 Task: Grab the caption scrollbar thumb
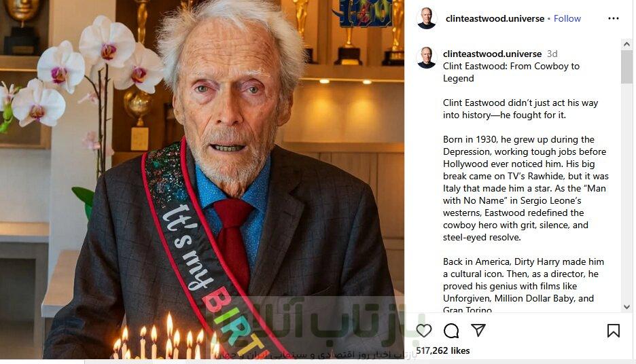626,67
